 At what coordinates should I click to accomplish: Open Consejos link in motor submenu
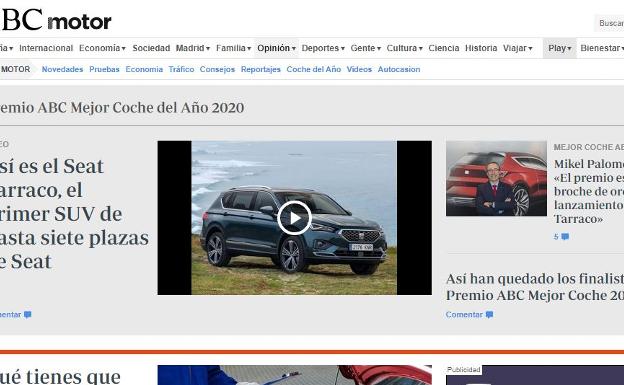217,69
